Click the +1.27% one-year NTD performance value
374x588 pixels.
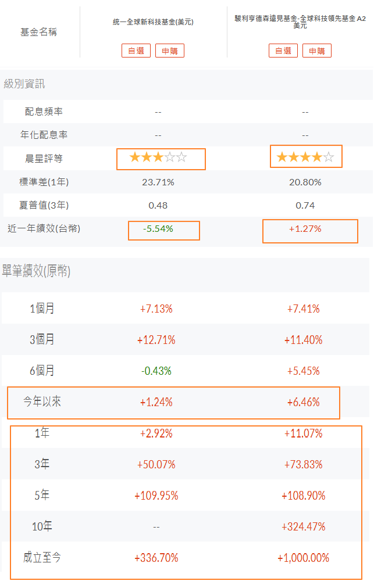(305, 229)
